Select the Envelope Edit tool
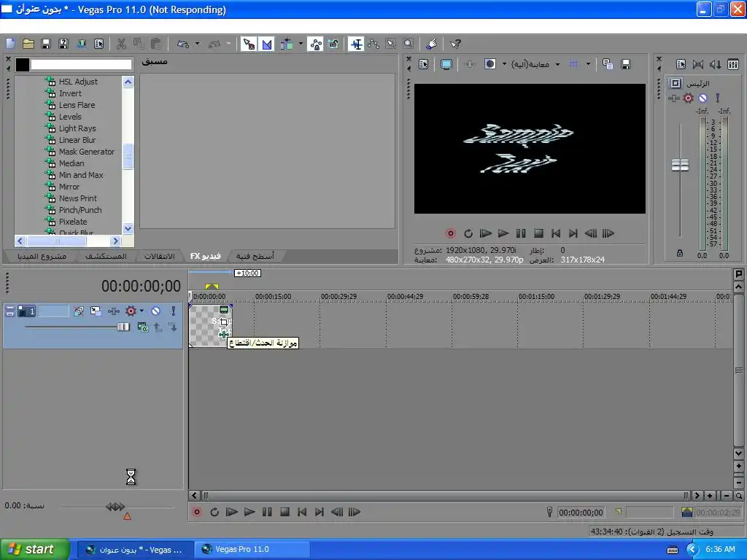 pyautogui.click(x=373, y=44)
